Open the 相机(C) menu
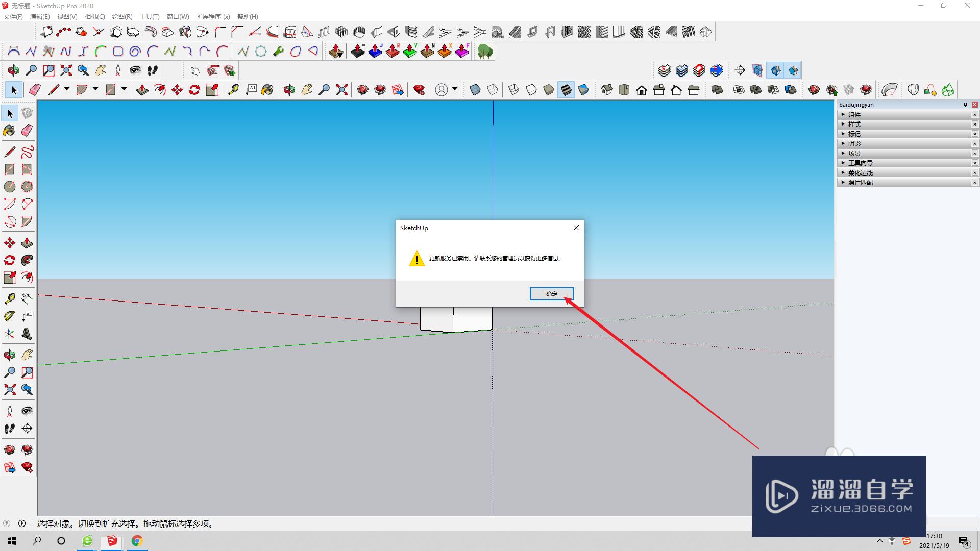Screen dimensions: 980x551 pyautogui.click(x=94, y=17)
